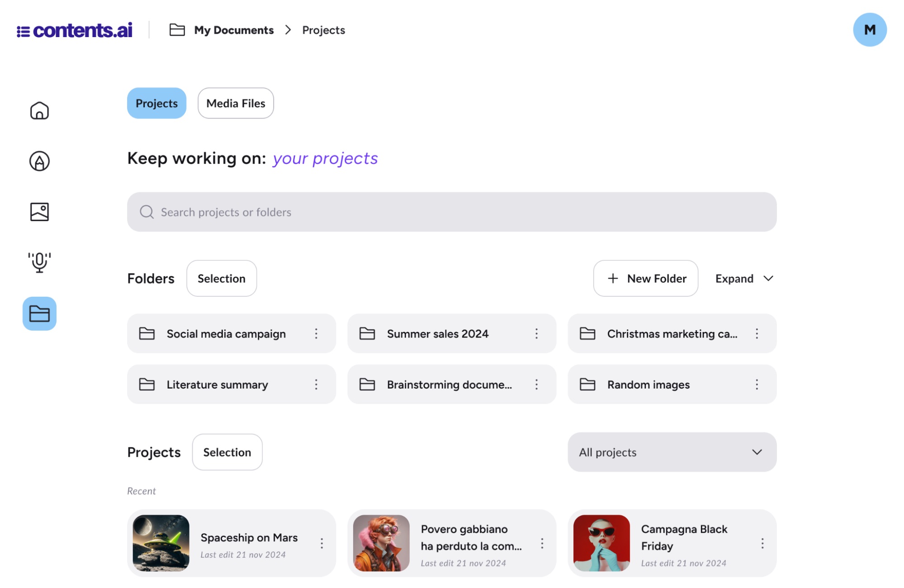Open the audio/voice tool in sidebar
This screenshot has width=904, height=588.
[39, 261]
